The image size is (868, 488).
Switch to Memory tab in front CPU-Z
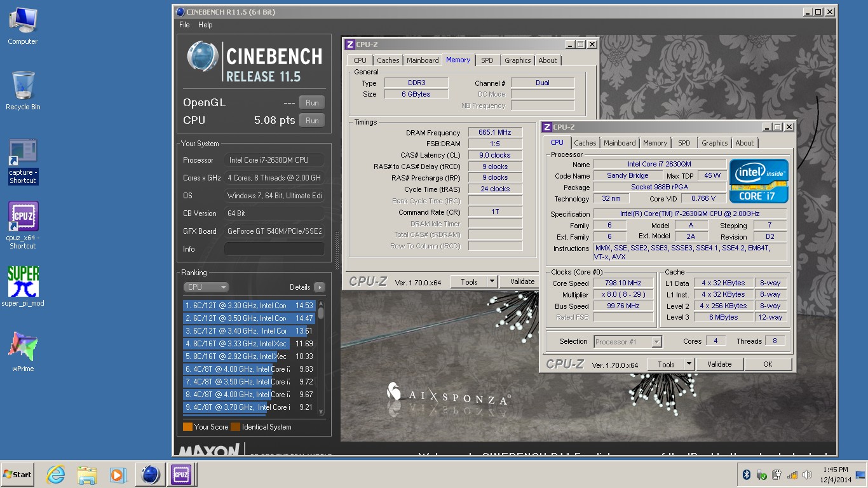[x=655, y=143]
